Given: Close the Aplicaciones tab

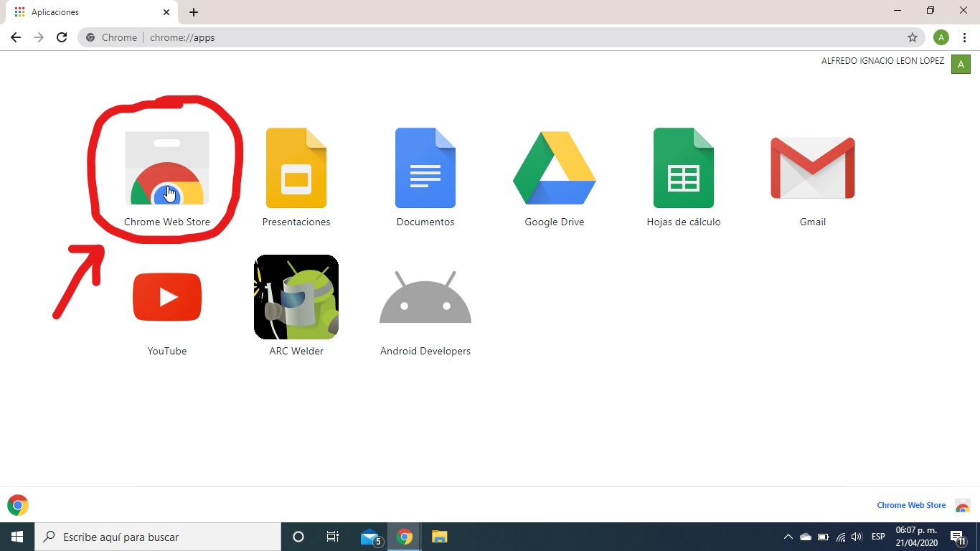Looking at the screenshot, I should coord(166,12).
